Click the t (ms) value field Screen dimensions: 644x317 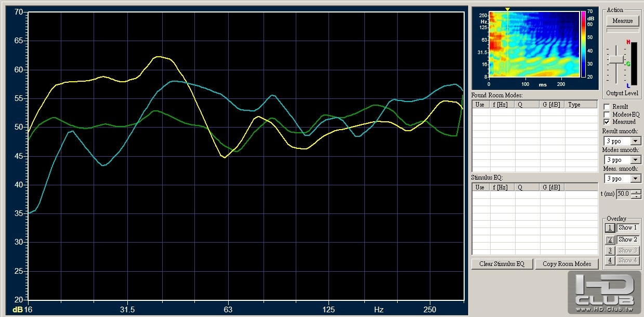pyautogui.click(x=624, y=194)
